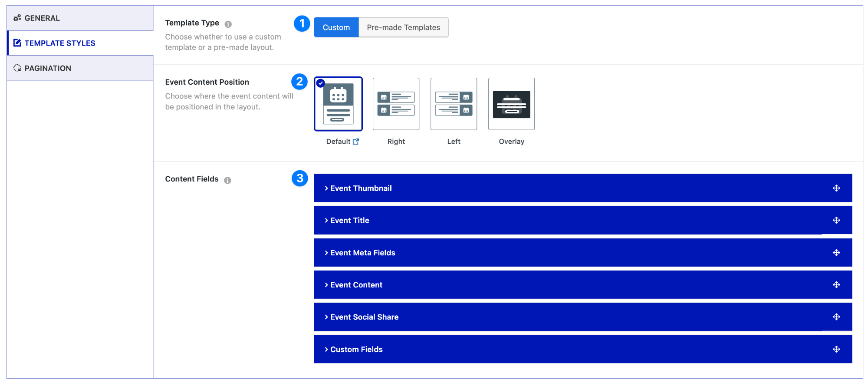Click the Event Thumbnail drag handle icon
Screen dimensions: 868x383
pyautogui.click(x=836, y=188)
